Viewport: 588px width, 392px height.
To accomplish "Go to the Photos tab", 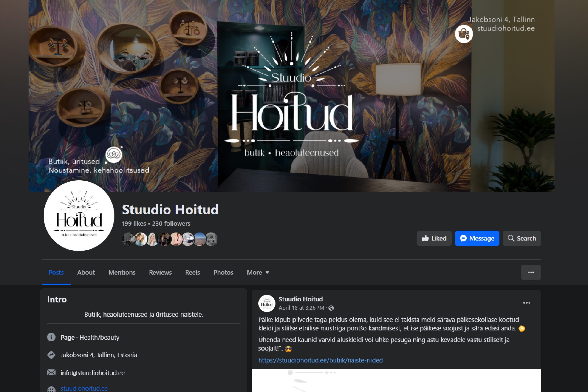I will 223,272.
